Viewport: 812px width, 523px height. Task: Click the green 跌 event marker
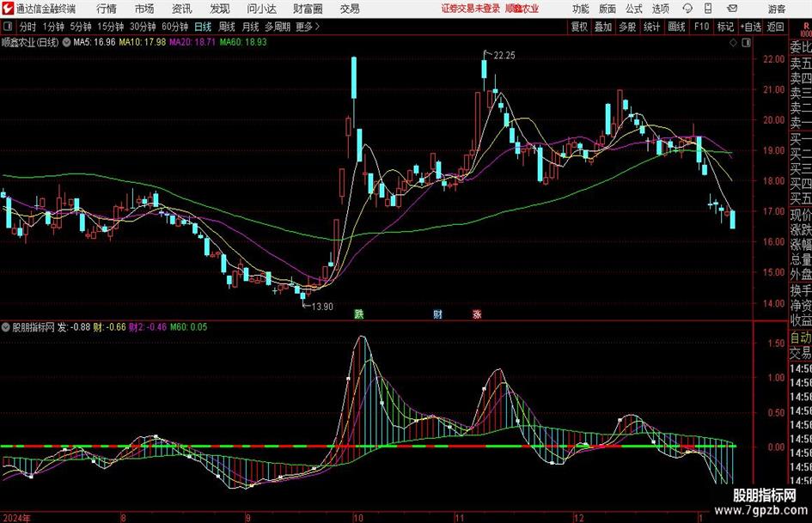[359, 313]
